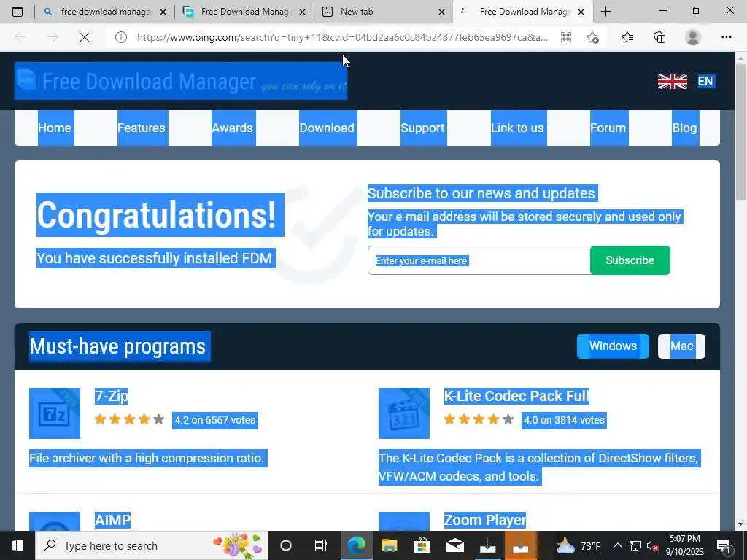Viewport: 747px width, 560px height.
Task: Click the green Subscribe button
Action: pyautogui.click(x=630, y=260)
